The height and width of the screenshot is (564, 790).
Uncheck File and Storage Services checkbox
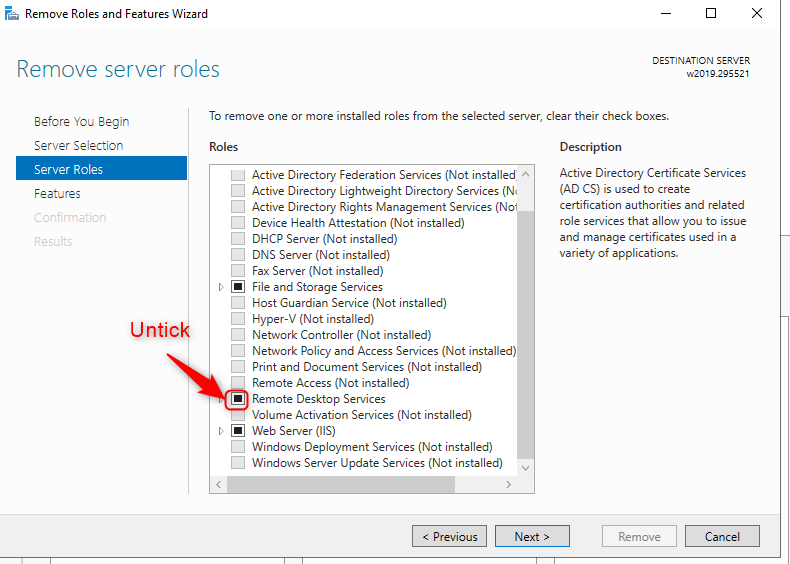238,287
